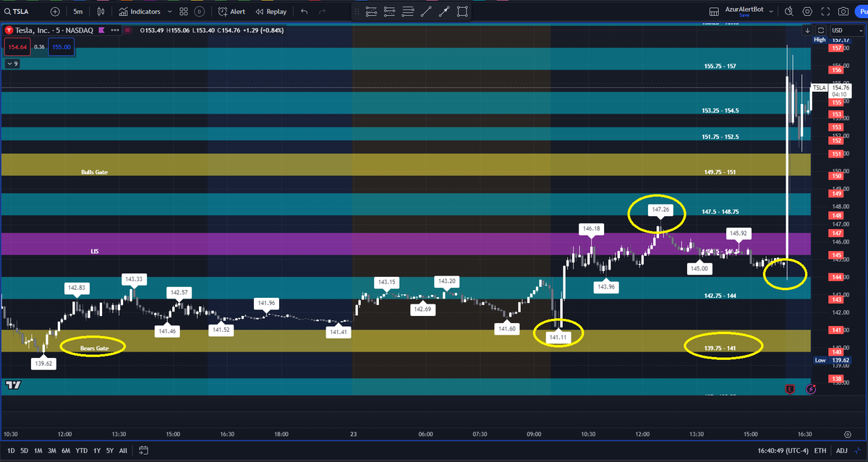Open indicator templates grid icon

(x=184, y=12)
